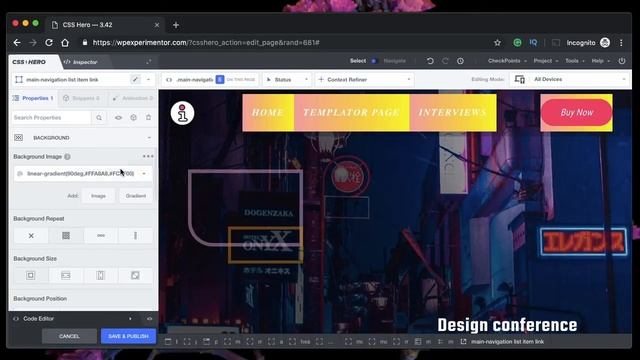640x360 pixels.
Task: Switch to the Inspector tab
Action: pos(81,62)
